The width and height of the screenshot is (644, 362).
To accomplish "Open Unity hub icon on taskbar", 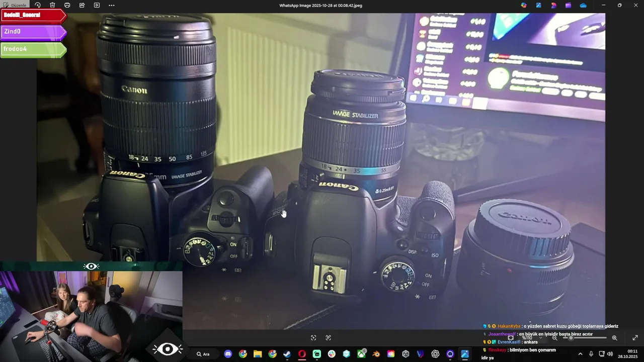I will (406, 354).
